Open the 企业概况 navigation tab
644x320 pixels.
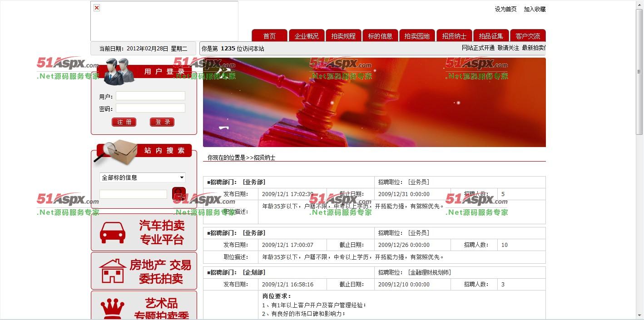click(x=307, y=36)
